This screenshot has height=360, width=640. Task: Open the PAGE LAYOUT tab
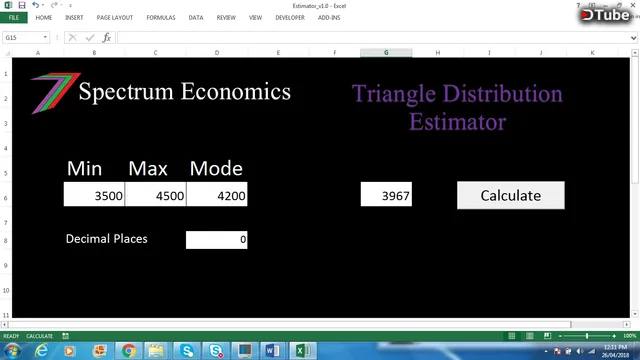point(115,18)
